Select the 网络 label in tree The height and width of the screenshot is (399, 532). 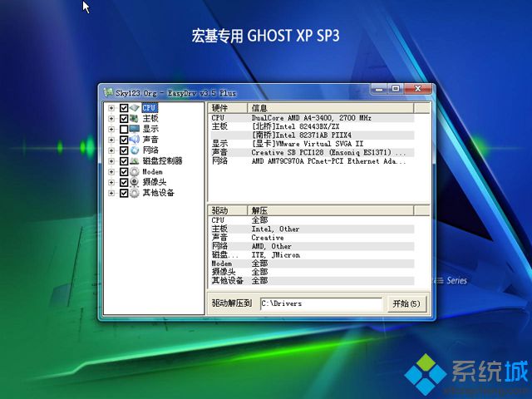pyautogui.click(x=150, y=150)
